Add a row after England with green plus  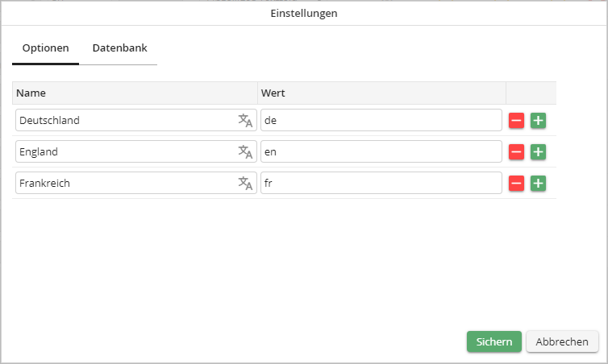point(538,152)
